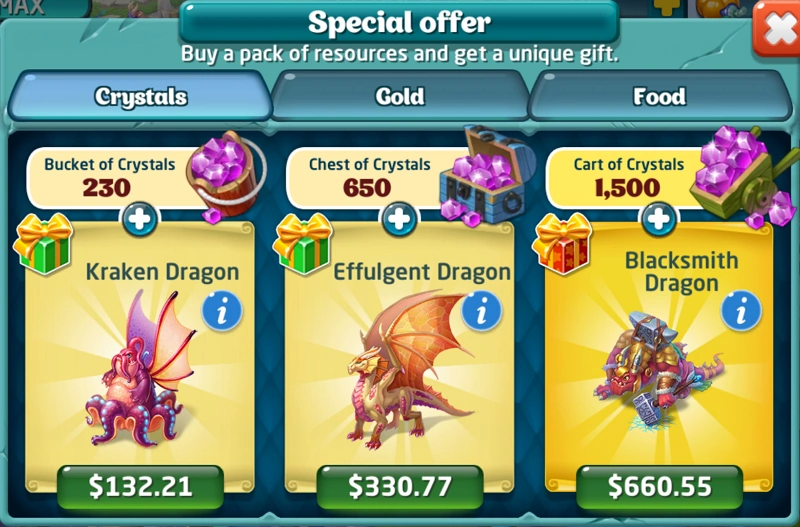Buy Kraken Dragon pack for $132.21

pos(140,486)
